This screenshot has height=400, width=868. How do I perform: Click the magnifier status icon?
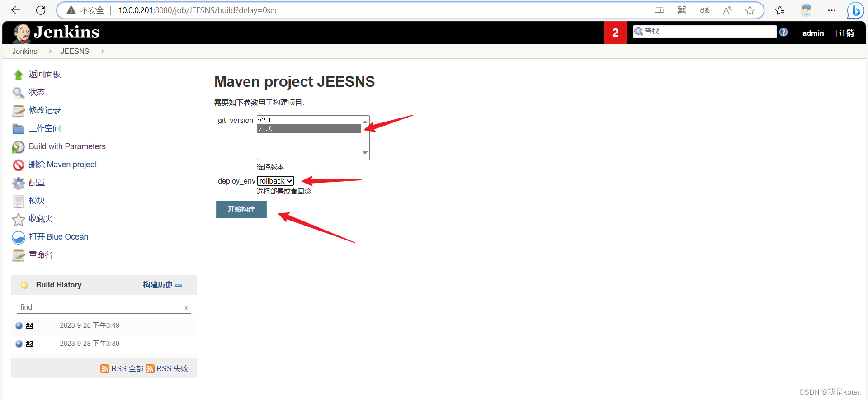click(18, 93)
